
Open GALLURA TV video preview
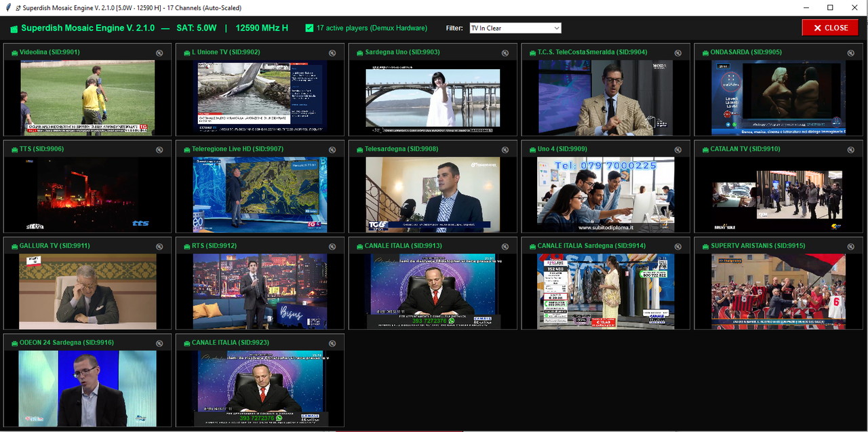pos(87,292)
